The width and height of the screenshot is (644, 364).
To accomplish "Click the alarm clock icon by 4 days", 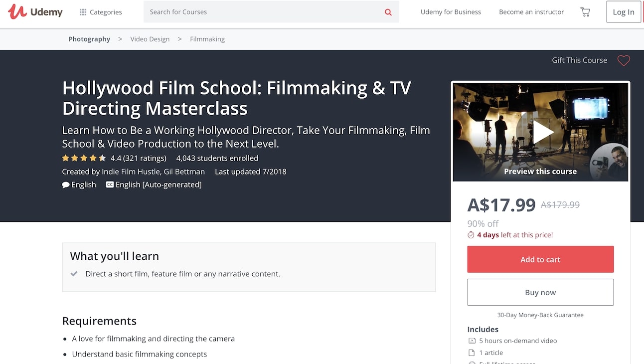I will coord(471,235).
